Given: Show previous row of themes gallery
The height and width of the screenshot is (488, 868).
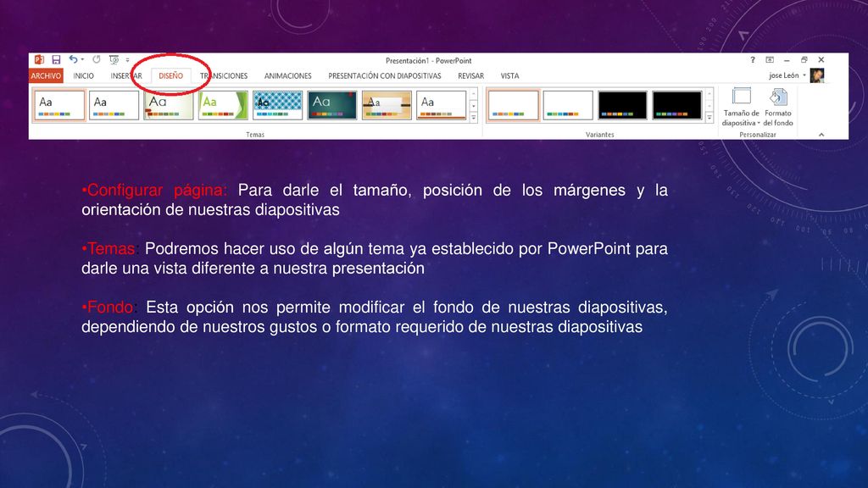Looking at the screenshot, I should tap(473, 95).
